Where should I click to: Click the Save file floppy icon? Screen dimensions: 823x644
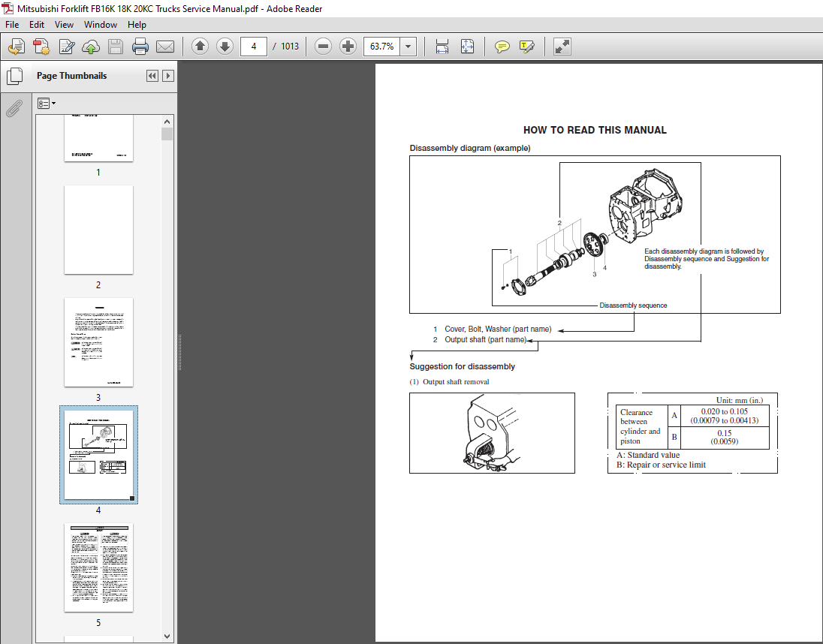click(x=116, y=47)
